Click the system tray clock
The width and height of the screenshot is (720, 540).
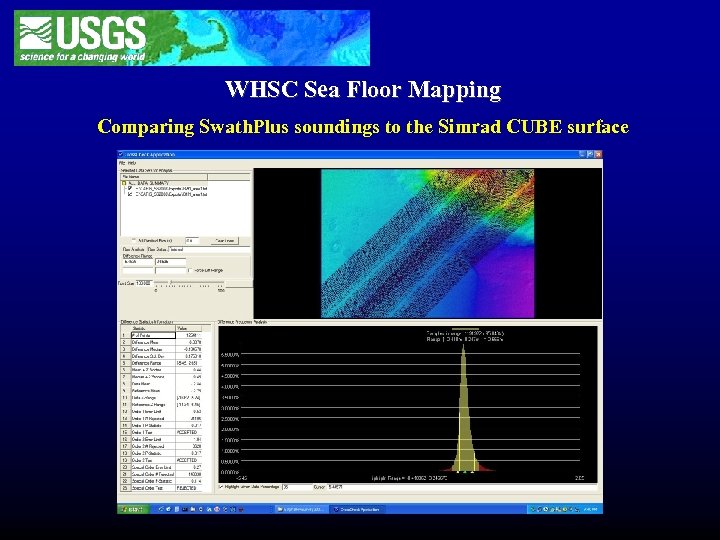pos(591,509)
